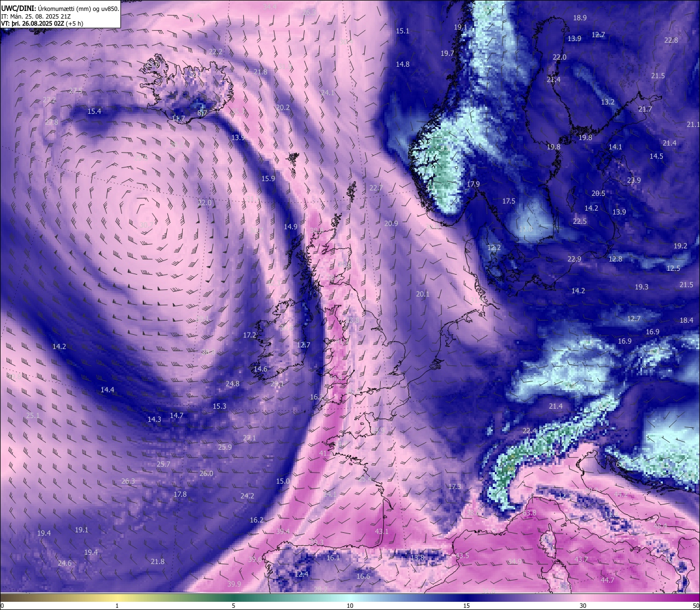Click the map value 20.5
700x610 pixels.
pyautogui.click(x=598, y=194)
